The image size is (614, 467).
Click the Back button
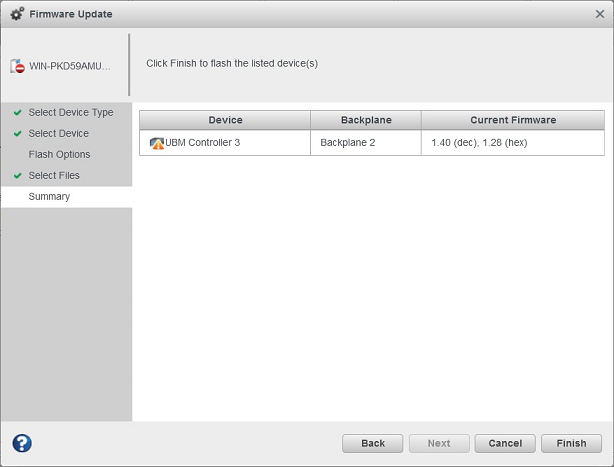click(372, 443)
